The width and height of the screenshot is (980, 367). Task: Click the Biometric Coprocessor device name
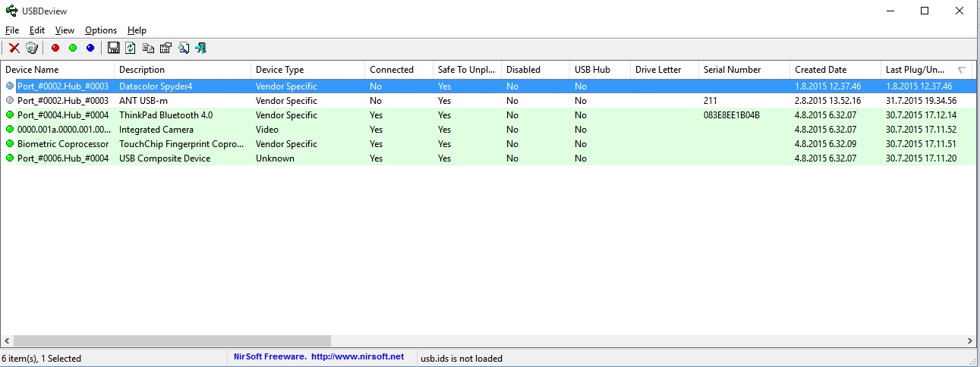click(x=63, y=144)
